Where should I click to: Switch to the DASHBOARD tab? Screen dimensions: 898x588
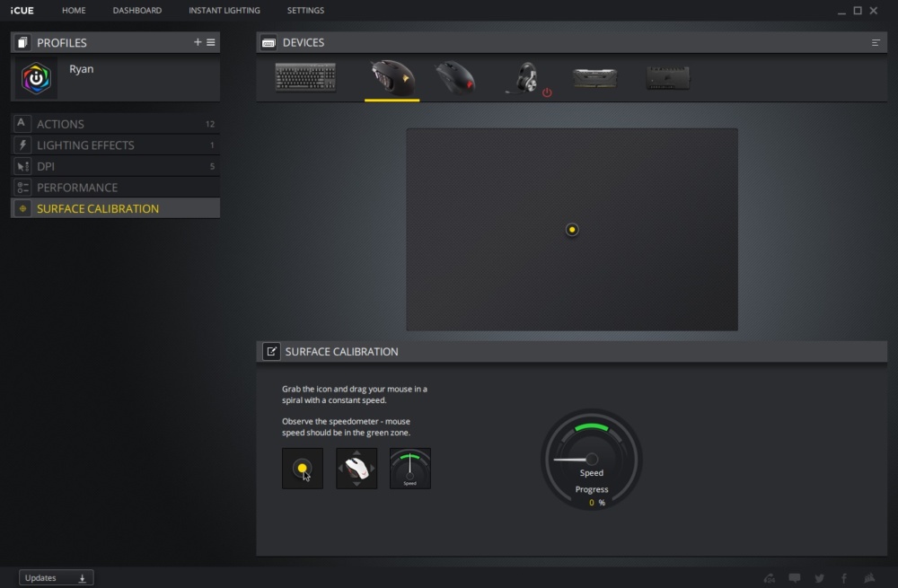click(136, 10)
